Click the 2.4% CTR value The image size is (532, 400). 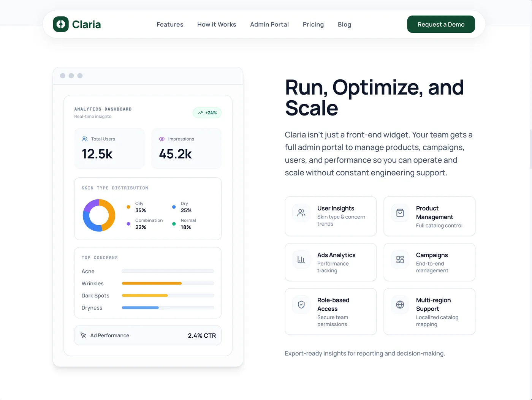click(x=202, y=335)
